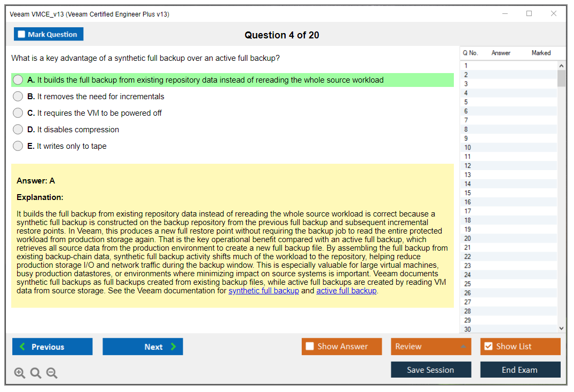Click the zoom out magnifier icon
Viewport: 574px width, 392px height.
52,373
